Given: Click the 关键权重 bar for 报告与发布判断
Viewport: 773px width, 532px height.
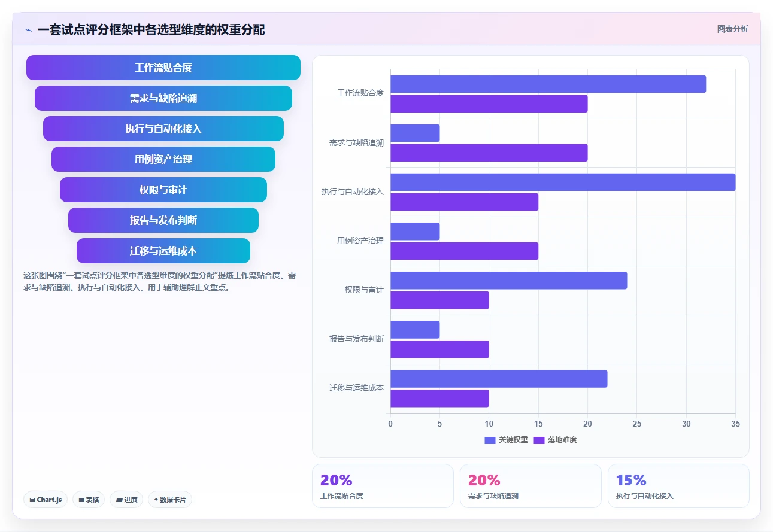Looking at the screenshot, I should (416, 329).
